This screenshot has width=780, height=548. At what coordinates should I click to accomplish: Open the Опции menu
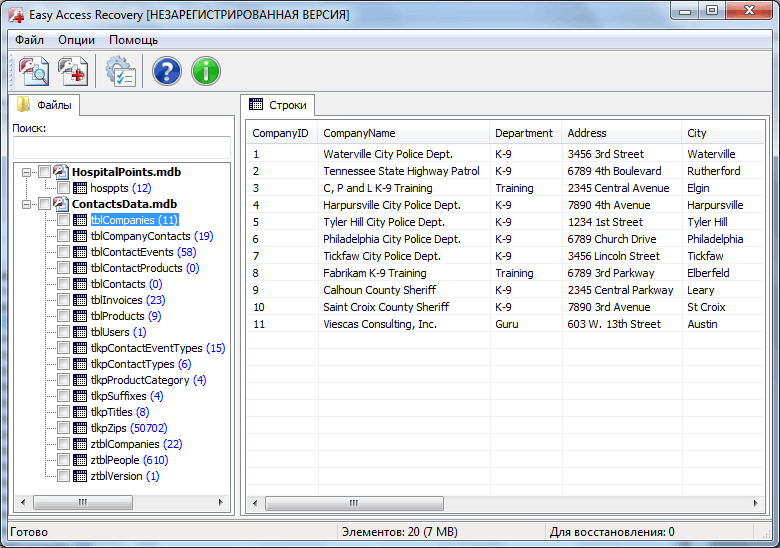pos(77,40)
